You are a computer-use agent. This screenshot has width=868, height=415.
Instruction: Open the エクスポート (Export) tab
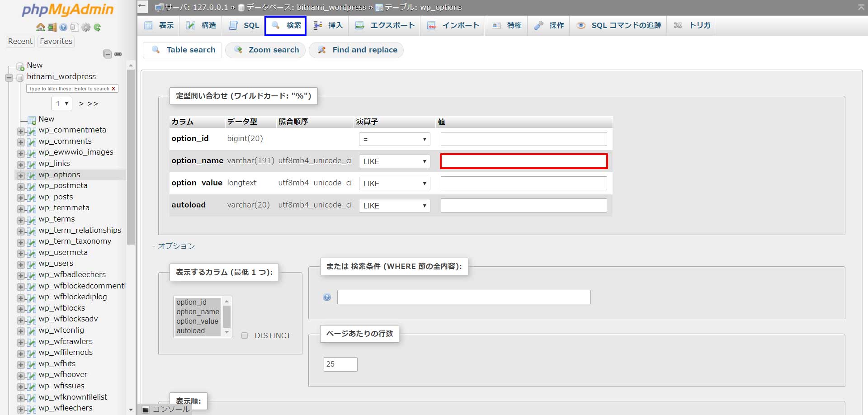click(x=385, y=25)
